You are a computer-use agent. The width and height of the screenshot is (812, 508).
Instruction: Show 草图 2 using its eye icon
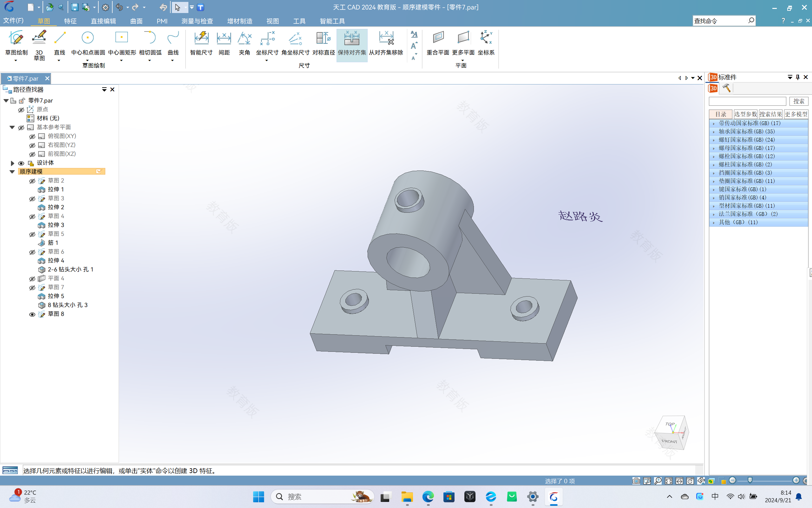tap(32, 181)
